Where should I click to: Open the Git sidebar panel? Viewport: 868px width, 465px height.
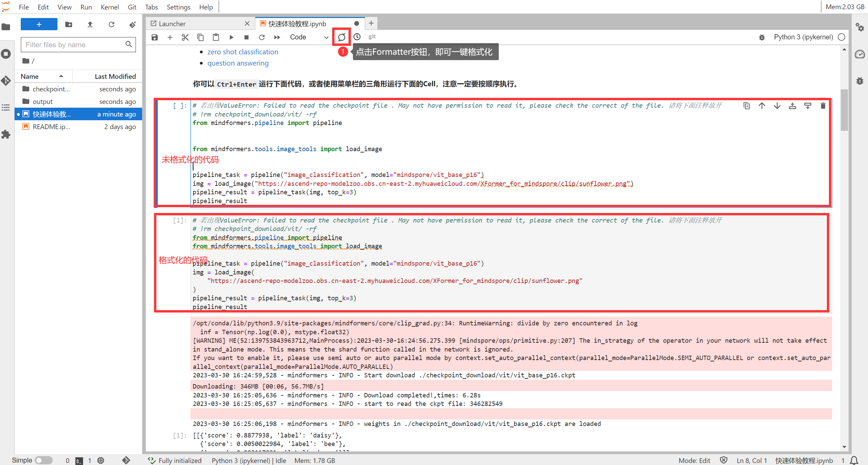6,81
